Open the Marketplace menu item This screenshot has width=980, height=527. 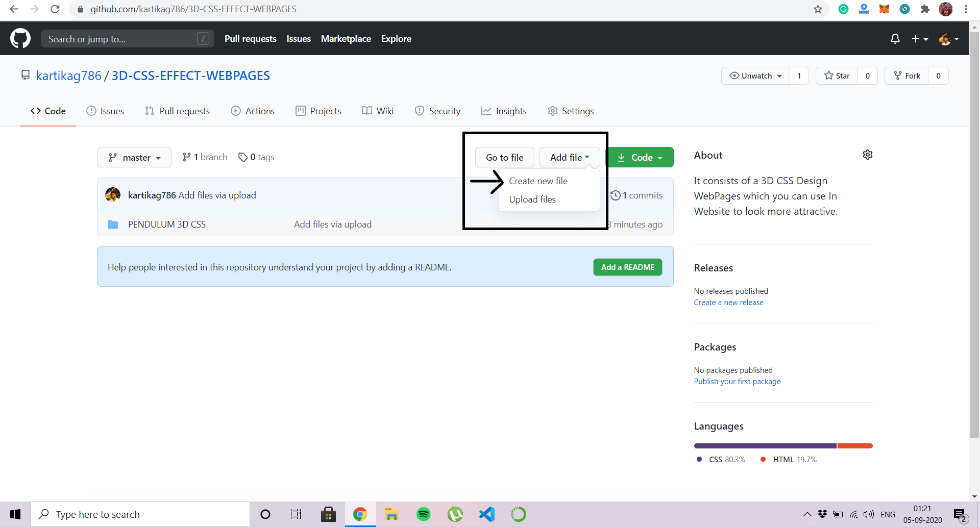point(346,38)
